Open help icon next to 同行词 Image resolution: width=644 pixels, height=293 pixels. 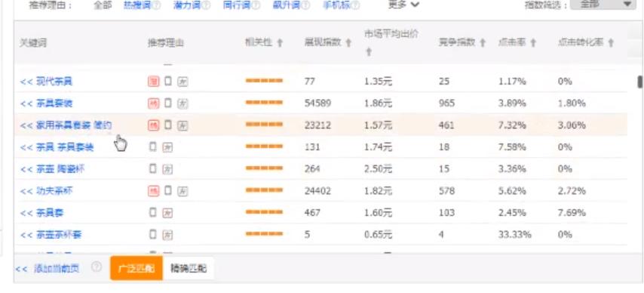[256, 5]
